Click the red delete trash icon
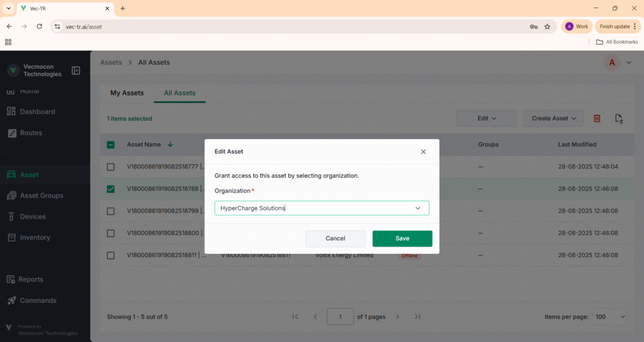The image size is (644, 342). pyautogui.click(x=597, y=118)
